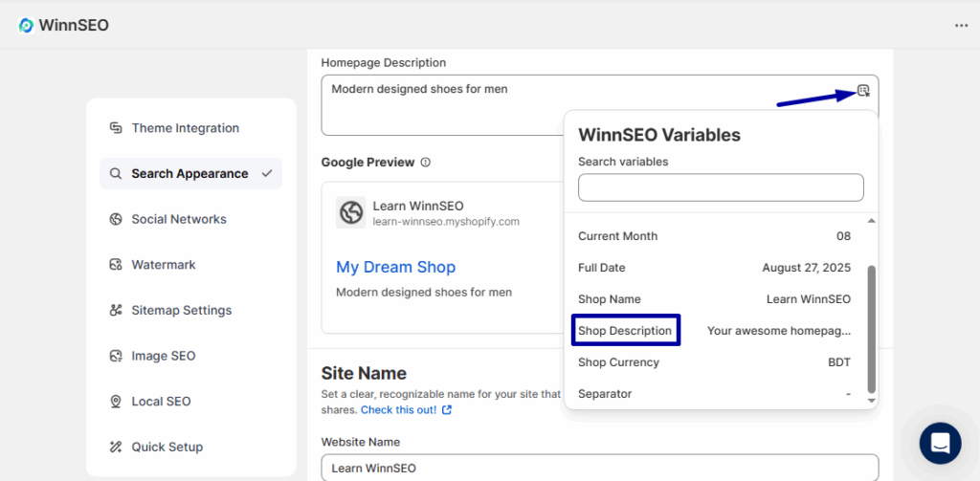The width and height of the screenshot is (980, 481).
Task: Insert the Shop Currency variable
Action: pyautogui.click(x=714, y=362)
